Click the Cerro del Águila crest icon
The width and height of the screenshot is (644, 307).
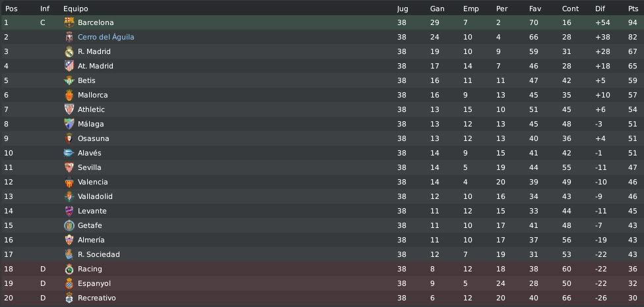pyautogui.click(x=69, y=37)
